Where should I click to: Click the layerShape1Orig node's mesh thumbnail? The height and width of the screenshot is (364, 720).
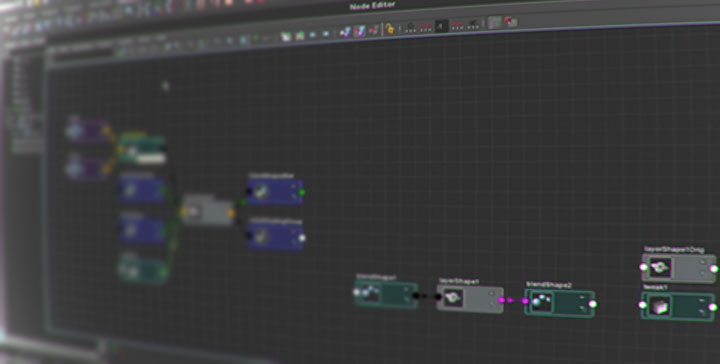pos(660,268)
